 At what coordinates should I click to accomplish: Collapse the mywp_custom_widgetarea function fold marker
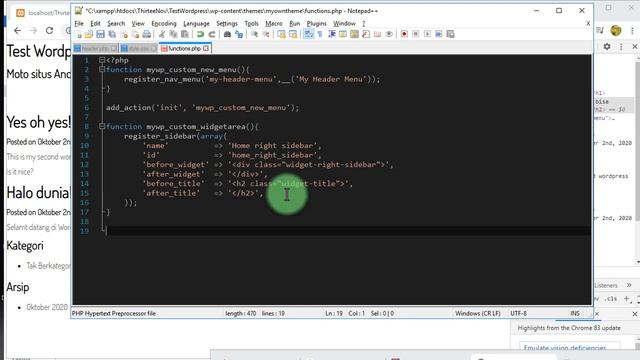[x=102, y=127]
